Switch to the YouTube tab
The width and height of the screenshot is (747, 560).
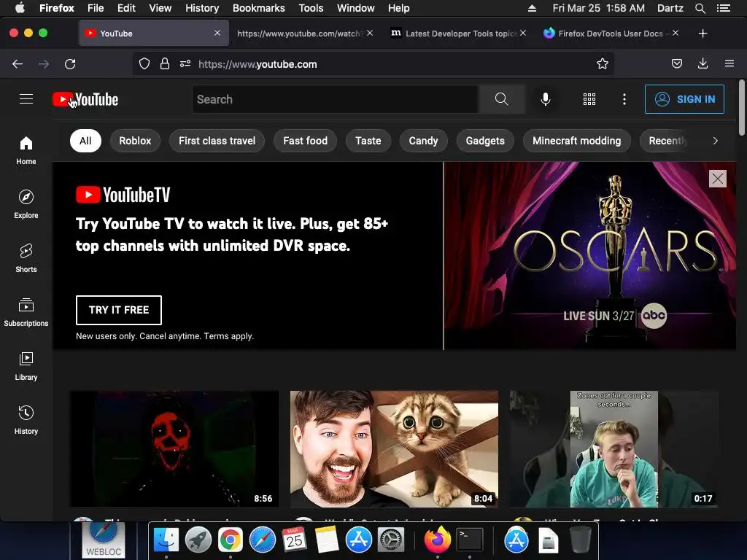153,34
